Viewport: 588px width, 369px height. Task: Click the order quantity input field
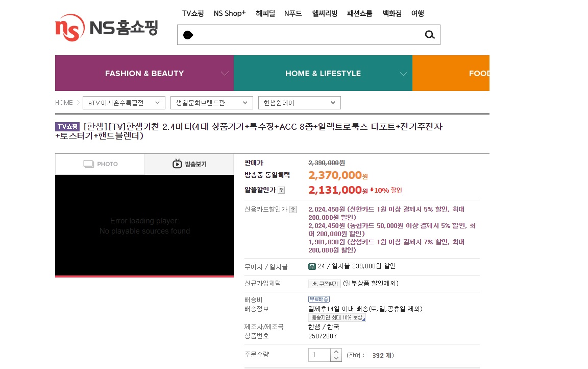[320, 355]
